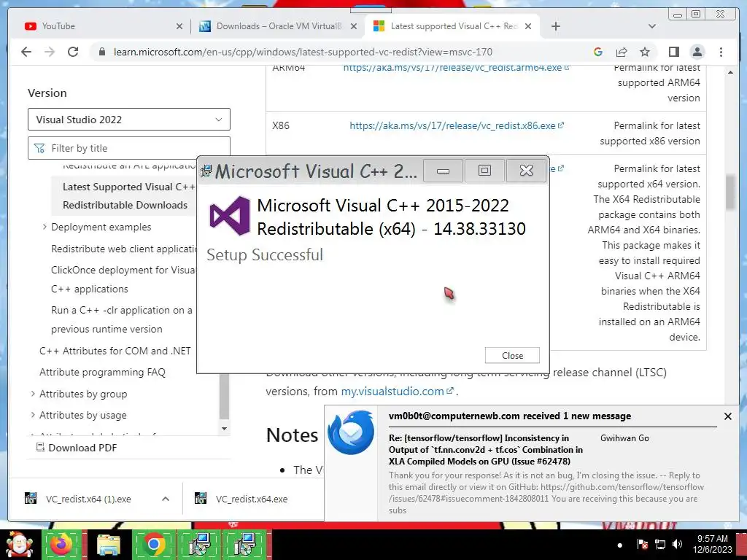Close the Visual C++ Redistributable tab
Image resolution: width=747 pixels, height=560 pixels.
528,26
